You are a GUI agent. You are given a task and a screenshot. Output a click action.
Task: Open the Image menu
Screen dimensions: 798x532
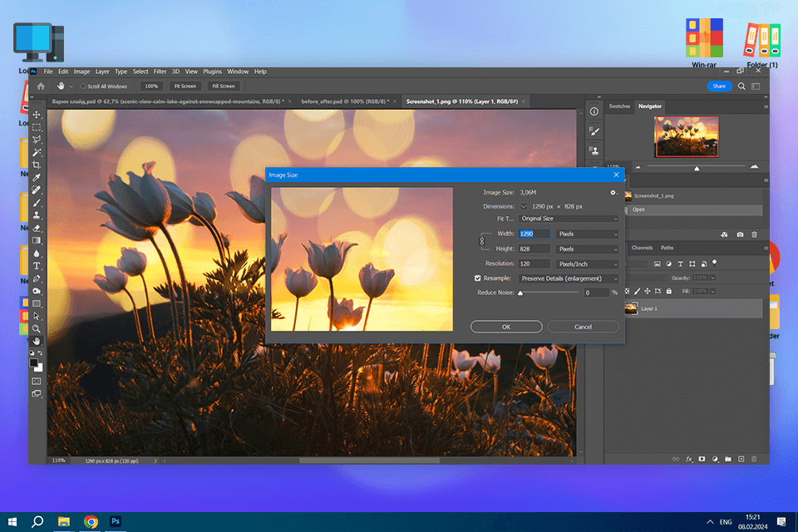[x=81, y=71]
